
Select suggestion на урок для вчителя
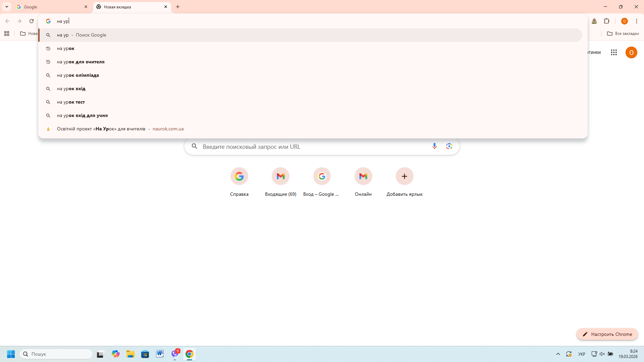[x=81, y=62]
